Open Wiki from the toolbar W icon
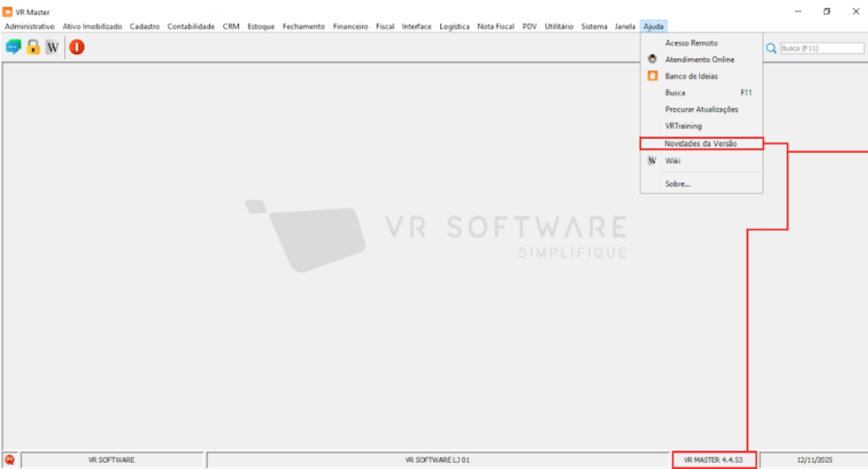Viewport: 868px width, 469px height. point(53,47)
